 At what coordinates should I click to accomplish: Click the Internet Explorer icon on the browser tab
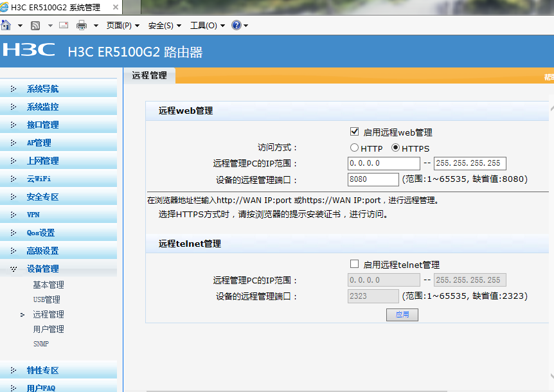pyautogui.click(x=4, y=7)
